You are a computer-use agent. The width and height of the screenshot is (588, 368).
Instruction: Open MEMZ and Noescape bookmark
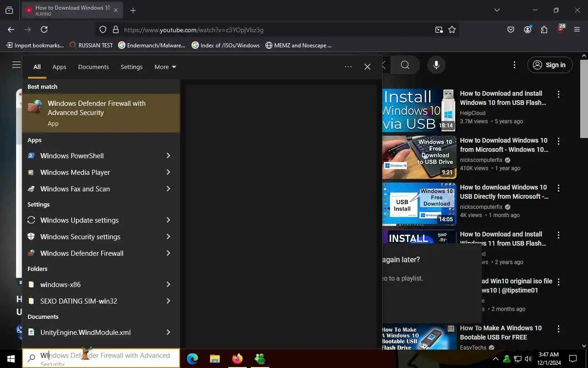tap(299, 45)
